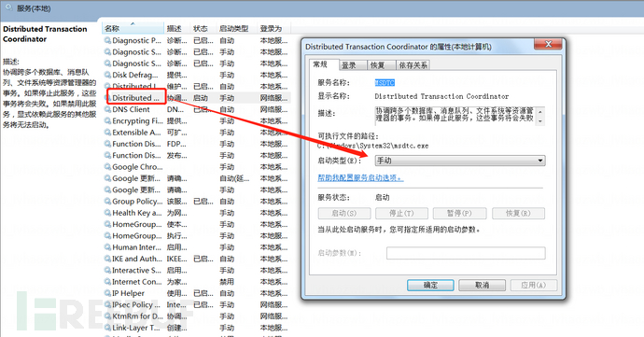Click gear icon beside Human Inter... service
Image resolution: width=644 pixels, height=337 pixels.
(107, 247)
